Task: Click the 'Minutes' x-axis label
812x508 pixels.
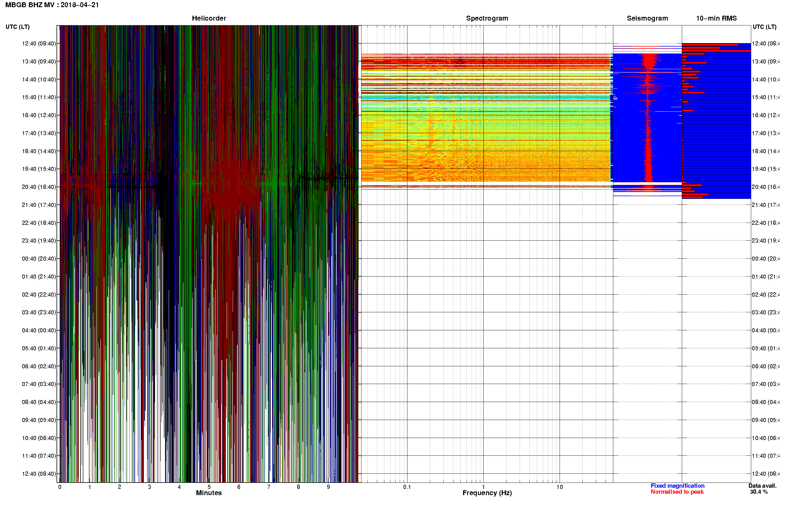Action: tap(209, 493)
